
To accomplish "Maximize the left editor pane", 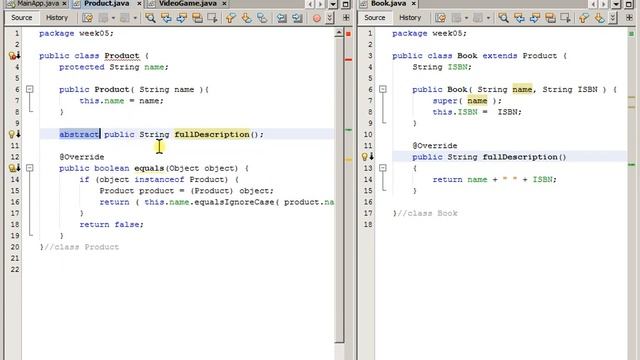I will click(345, 4).
